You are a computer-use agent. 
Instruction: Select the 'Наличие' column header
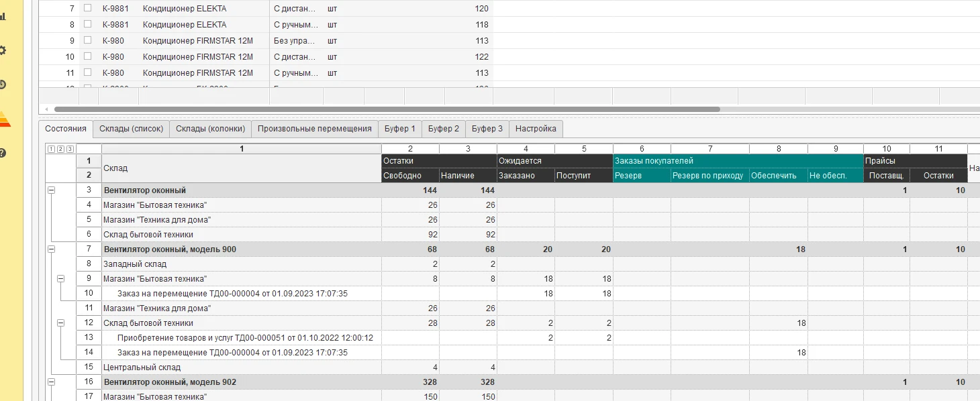(468, 176)
